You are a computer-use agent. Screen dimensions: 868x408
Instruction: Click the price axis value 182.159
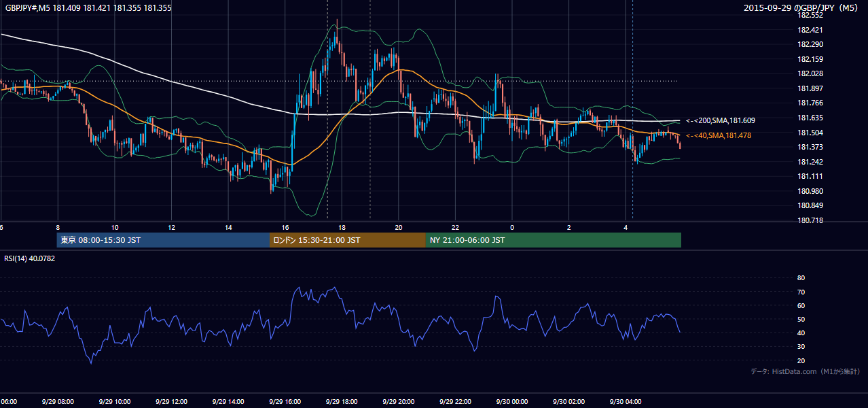tap(810, 59)
